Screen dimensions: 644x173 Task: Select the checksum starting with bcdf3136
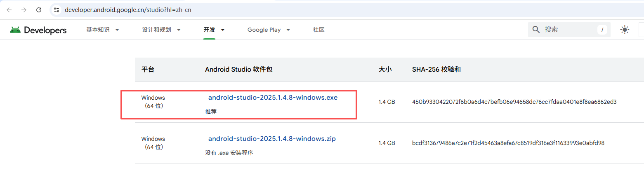click(508, 143)
